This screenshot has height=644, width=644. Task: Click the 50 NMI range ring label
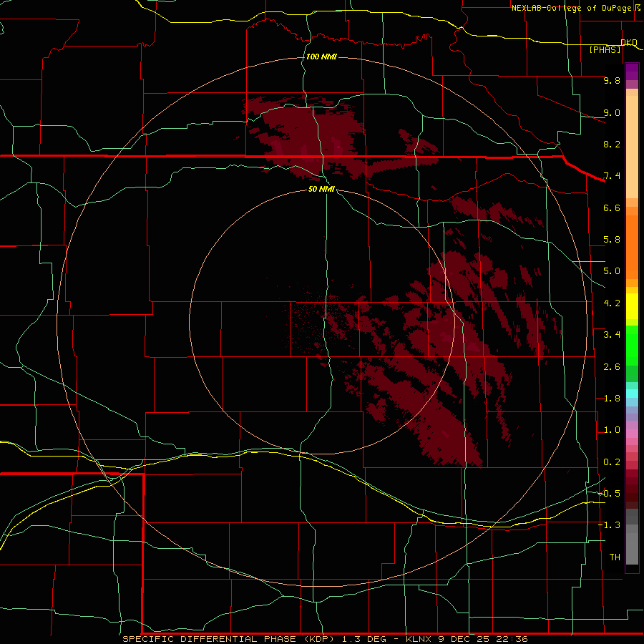point(321,189)
